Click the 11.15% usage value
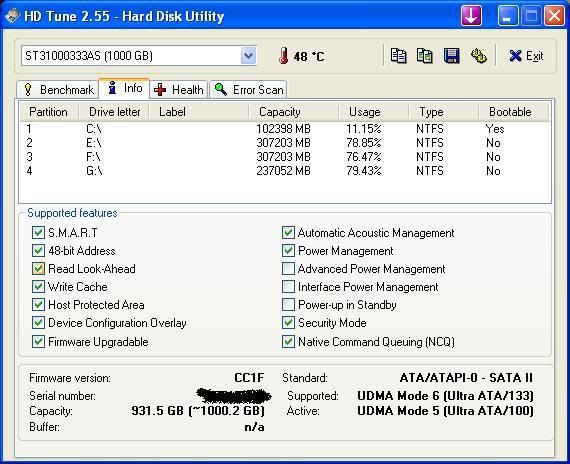Image resolution: width=570 pixels, height=464 pixels. tap(364, 129)
